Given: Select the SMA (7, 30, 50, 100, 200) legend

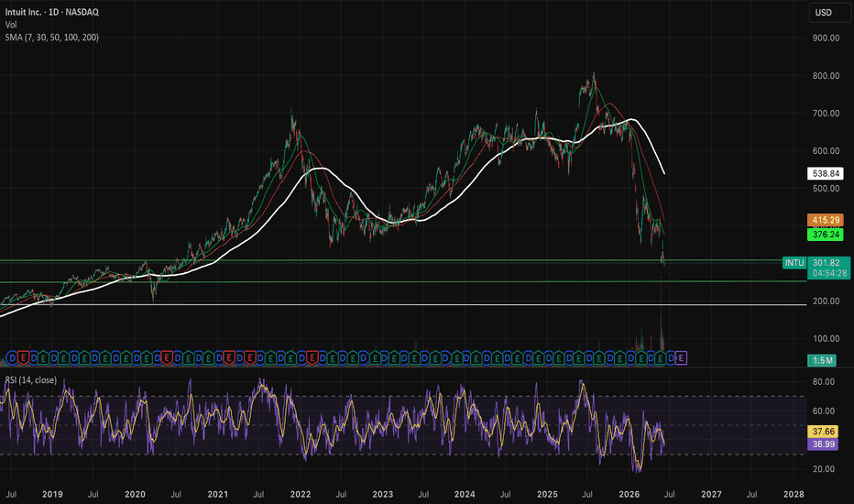Looking at the screenshot, I should [51, 37].
